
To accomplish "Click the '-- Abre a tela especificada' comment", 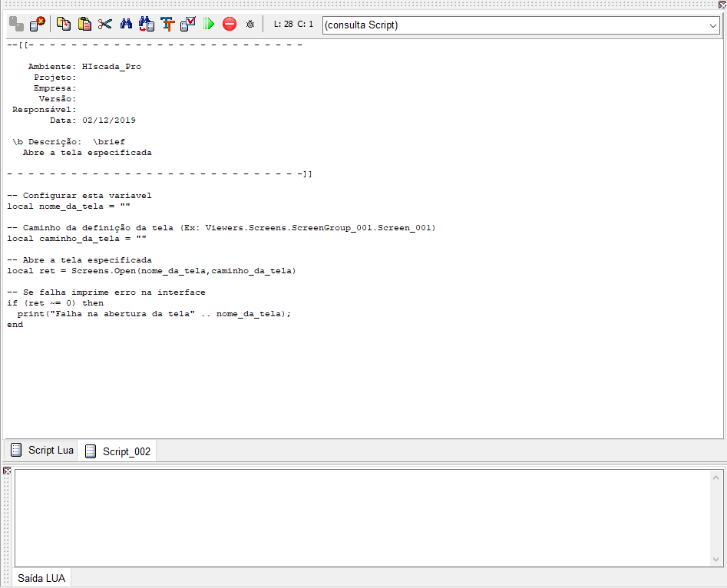I will pyautogui.click(x=79, y=260).
